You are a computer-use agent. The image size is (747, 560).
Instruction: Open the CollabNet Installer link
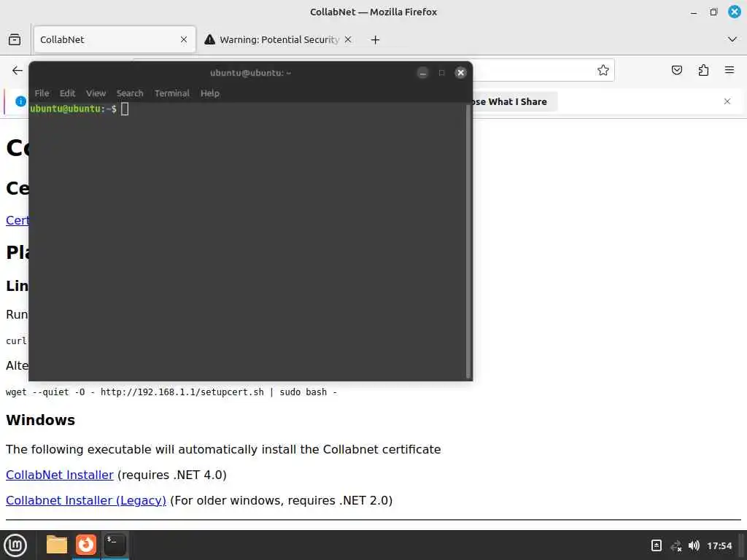(x=60, y=475)
